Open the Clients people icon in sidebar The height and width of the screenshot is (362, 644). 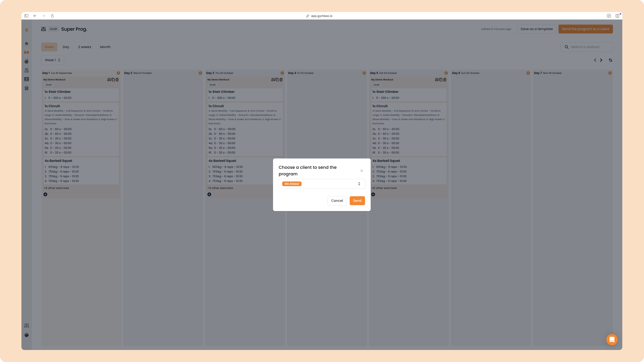click(27, 70)
